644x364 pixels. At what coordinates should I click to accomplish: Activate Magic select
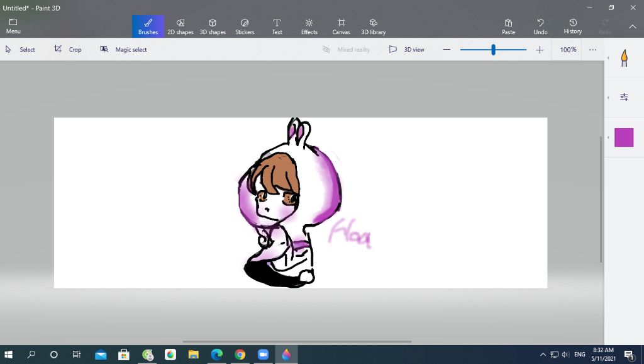click(123, 49)
